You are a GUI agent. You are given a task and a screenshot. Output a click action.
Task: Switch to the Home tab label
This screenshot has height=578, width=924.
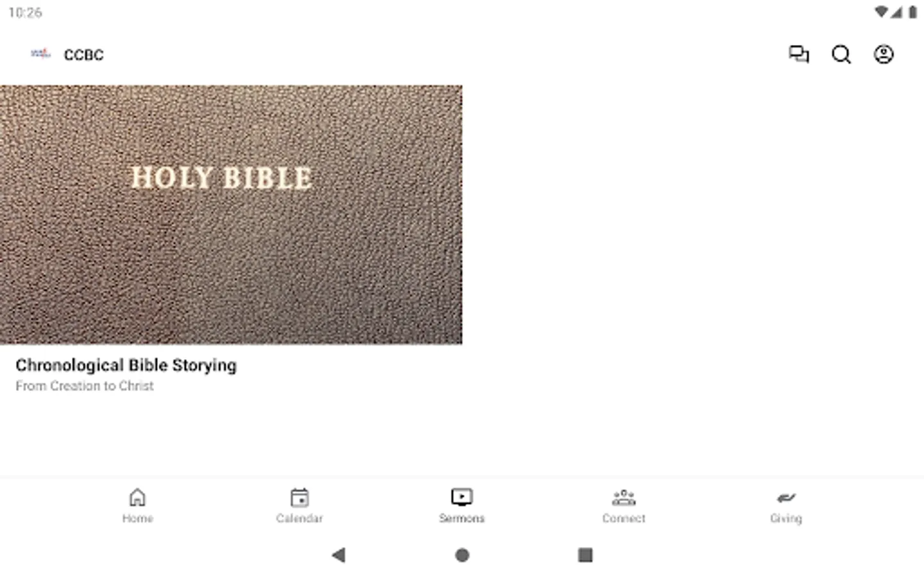[137, 518]
